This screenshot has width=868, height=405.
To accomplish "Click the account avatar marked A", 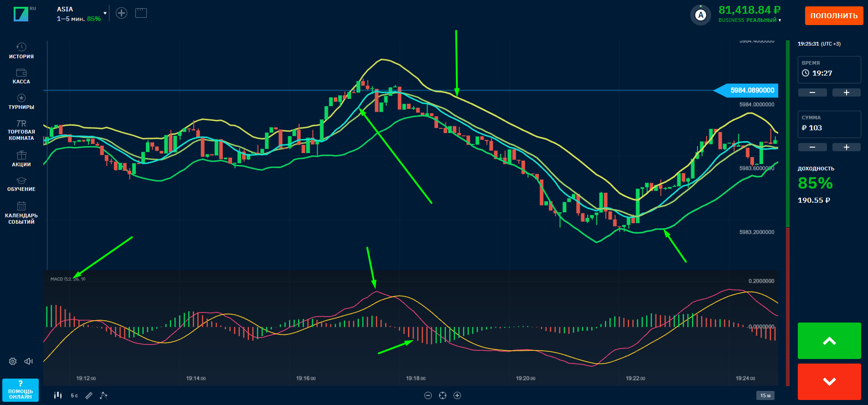I will coord(701,15).
